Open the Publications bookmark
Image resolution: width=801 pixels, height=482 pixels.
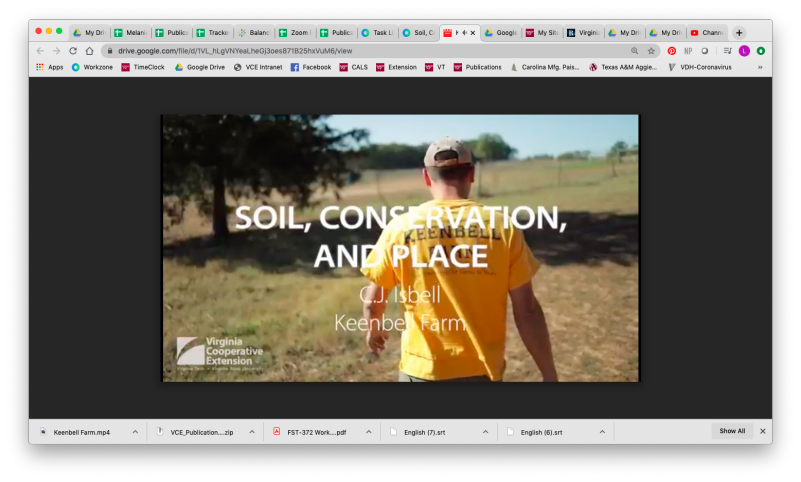pos(478,67)
